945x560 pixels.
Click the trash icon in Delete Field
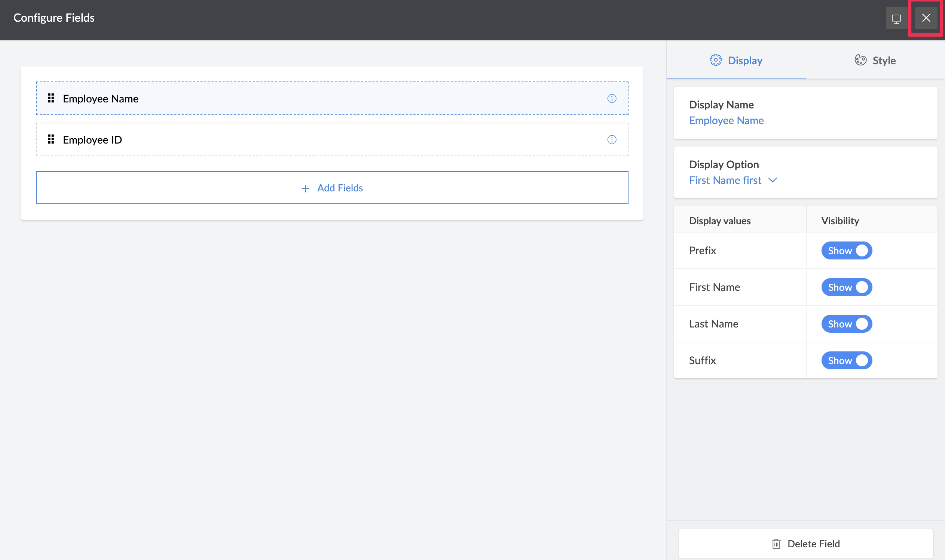coord(776,544)
